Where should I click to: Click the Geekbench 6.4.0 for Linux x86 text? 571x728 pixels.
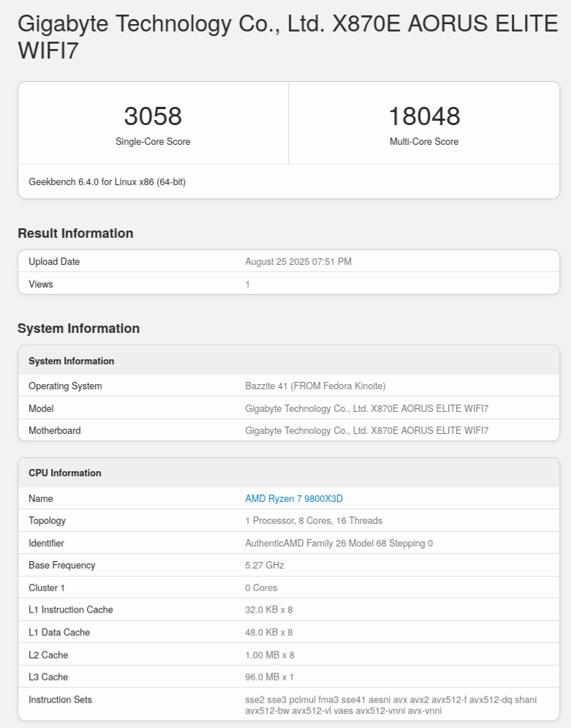pyautogui.click(x=107, y=182)
